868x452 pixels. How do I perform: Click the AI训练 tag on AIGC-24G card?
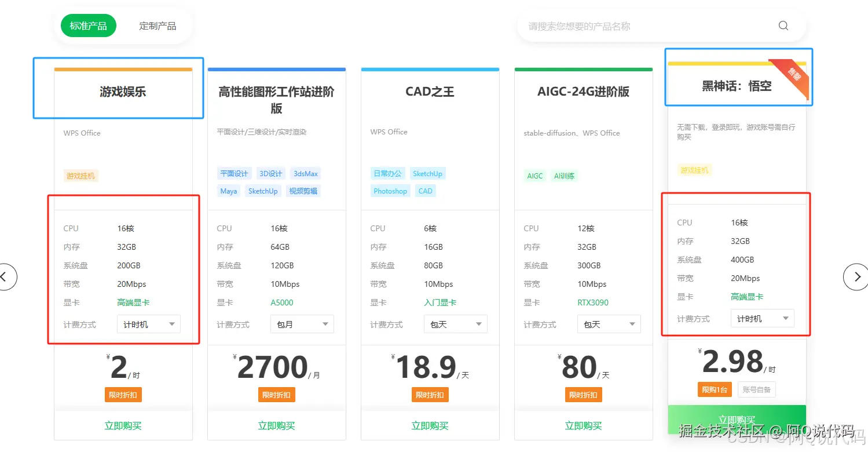click(564, 176)
